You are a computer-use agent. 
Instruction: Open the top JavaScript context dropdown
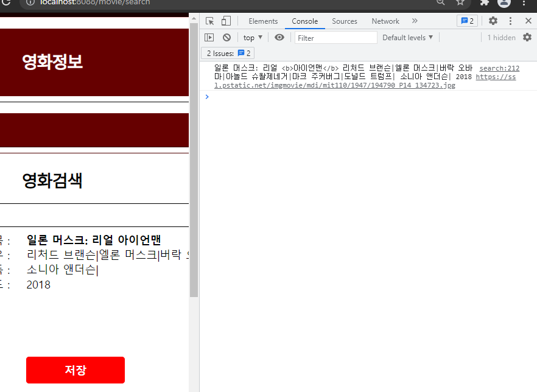click(x=253, y=37)
